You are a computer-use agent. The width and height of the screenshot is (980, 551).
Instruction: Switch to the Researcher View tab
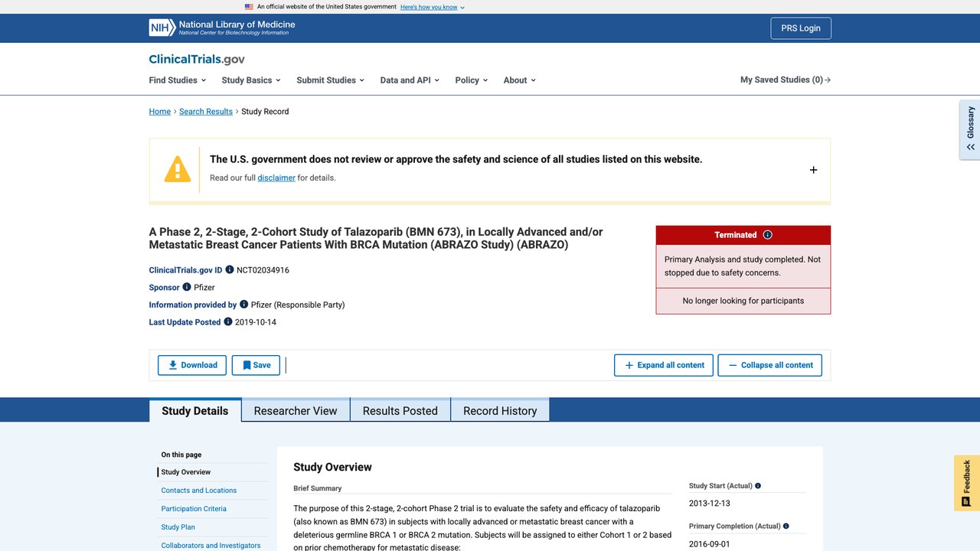point(296,410)
